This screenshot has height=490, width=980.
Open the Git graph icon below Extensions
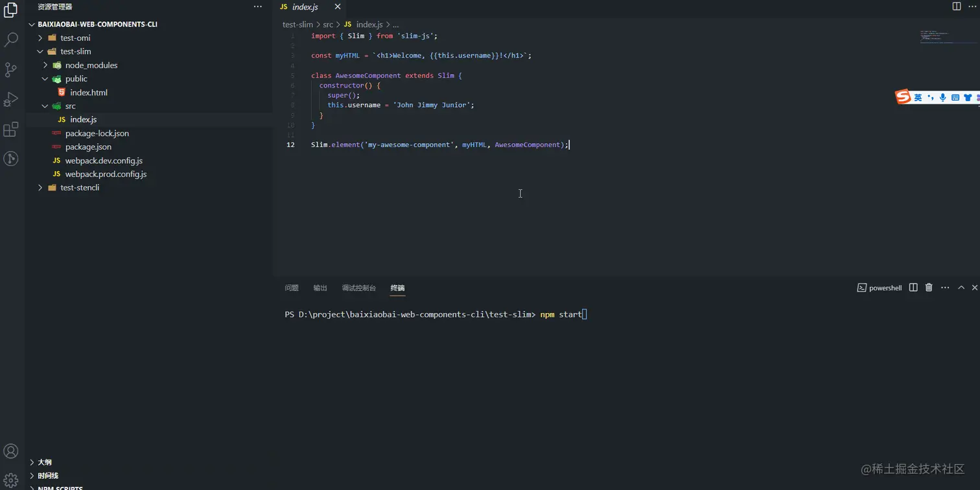[x=11, y=158]
